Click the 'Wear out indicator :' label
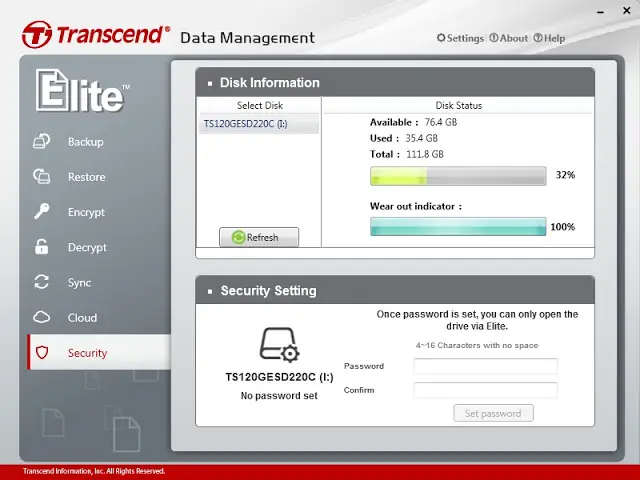The width and height of the screenshot is (640, 480). (416, 206)
